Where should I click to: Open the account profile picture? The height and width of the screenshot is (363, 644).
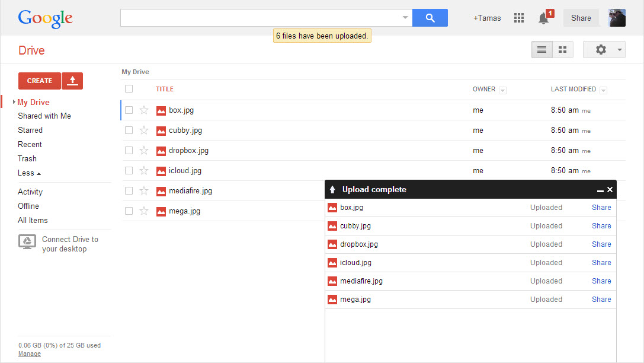(x=617, y=18)
